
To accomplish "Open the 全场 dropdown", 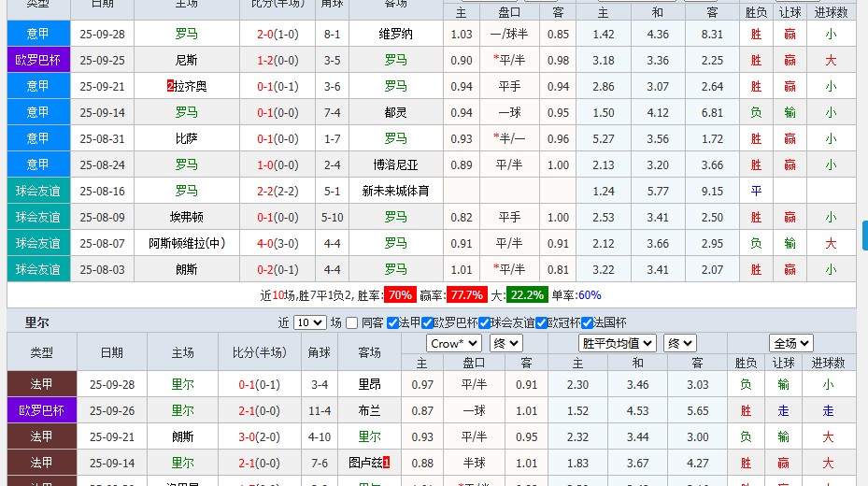I will tap(791, 343).
